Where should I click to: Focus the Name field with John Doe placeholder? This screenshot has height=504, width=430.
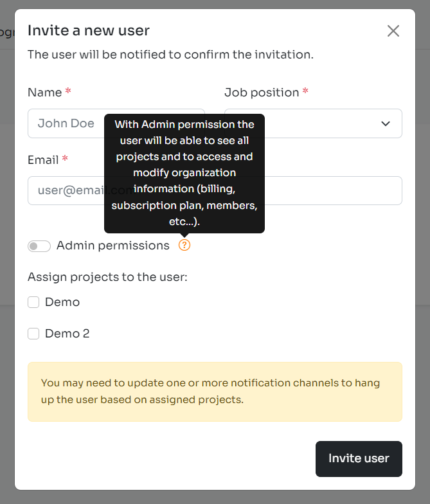point(64,123)
